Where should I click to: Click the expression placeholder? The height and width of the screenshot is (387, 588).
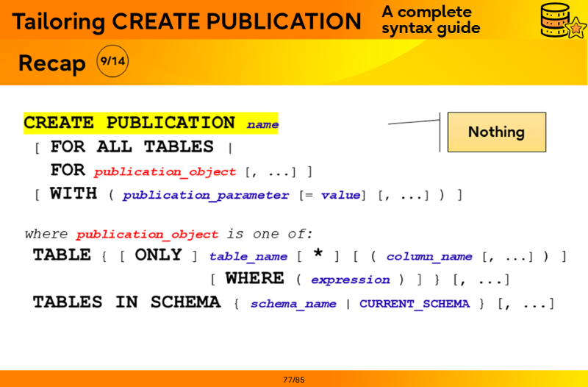[x=351, y=280]
